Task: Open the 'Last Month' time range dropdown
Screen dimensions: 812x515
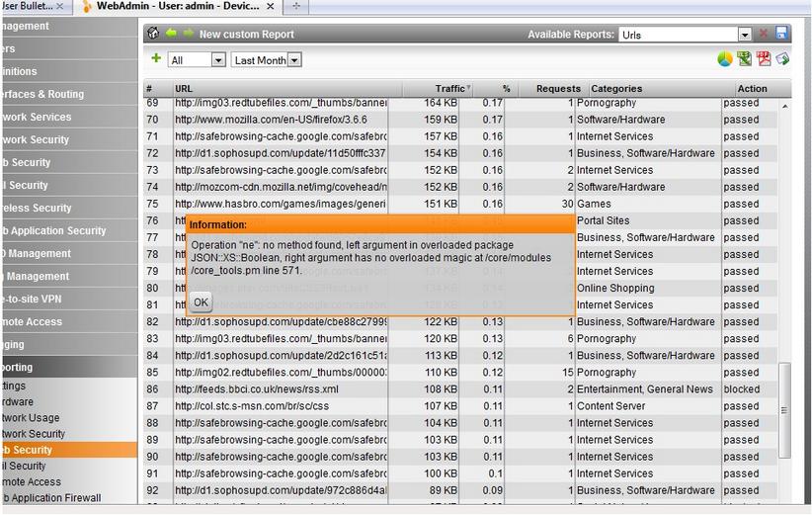Action: click(x=294, y=60)
